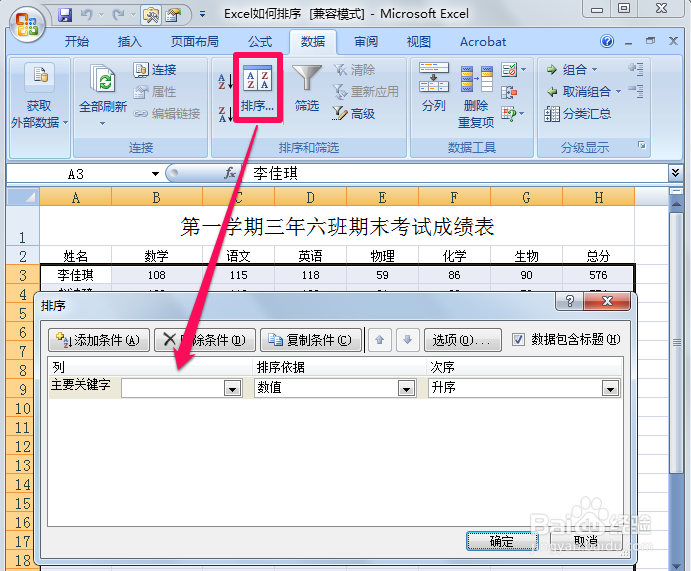Viewport: 691px width, 571px height.
Task: Click the 总分 header cell
Action: click(598, 256)
